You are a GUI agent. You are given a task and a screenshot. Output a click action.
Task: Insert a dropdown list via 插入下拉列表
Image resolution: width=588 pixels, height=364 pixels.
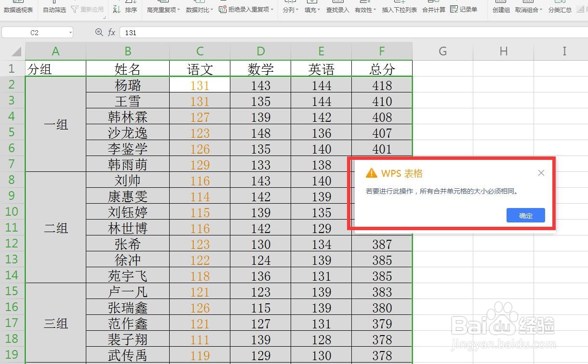pyautogui.click(x=400, y=8)
